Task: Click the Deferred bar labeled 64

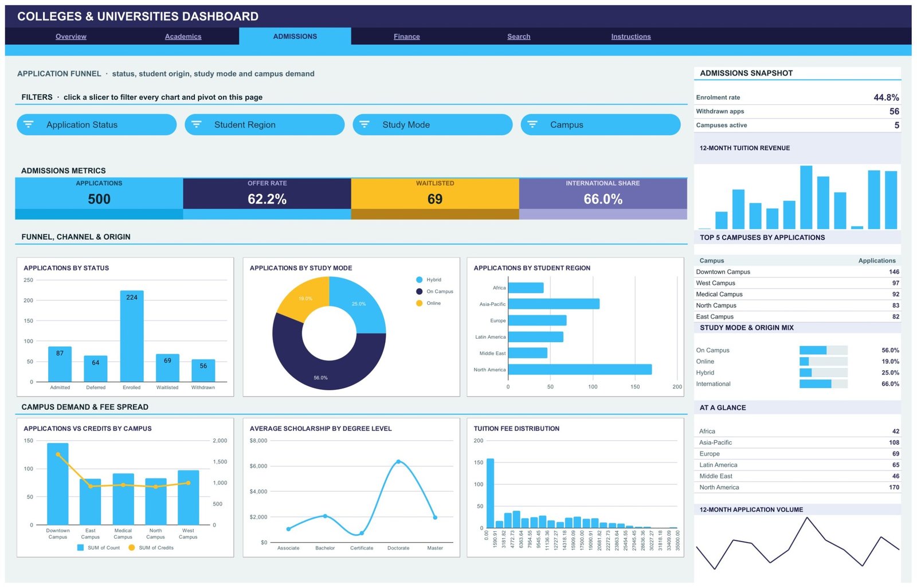Action: pyautogui.click(x=96, y=369)
